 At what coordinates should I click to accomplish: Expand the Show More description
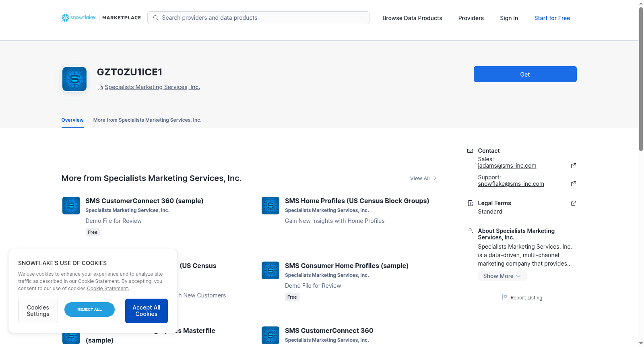click(502, 276)
